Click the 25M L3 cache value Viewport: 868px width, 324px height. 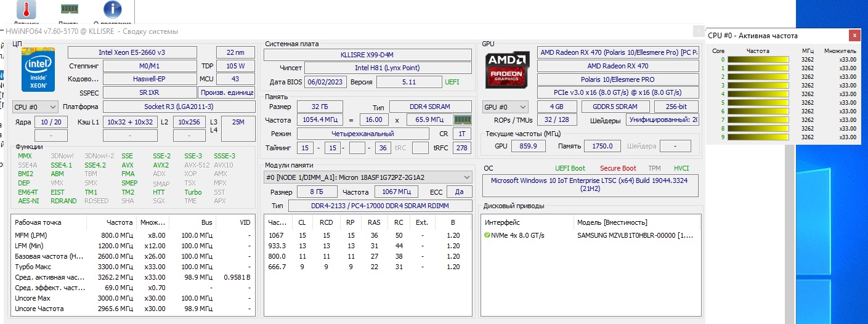(238, 122)
